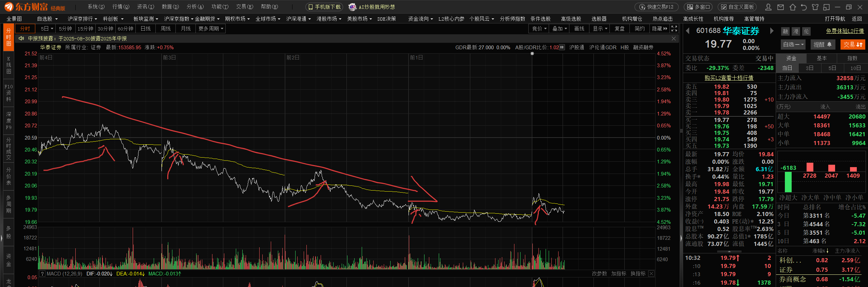
Task: Open the 多窗口 multi-window button
Action: pos(699,7)
